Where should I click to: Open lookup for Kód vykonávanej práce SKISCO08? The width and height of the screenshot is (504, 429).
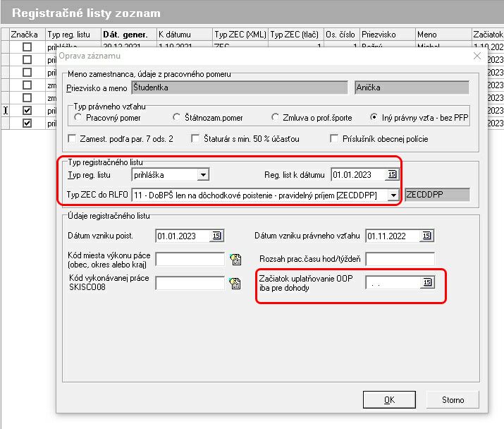point(235,283)
